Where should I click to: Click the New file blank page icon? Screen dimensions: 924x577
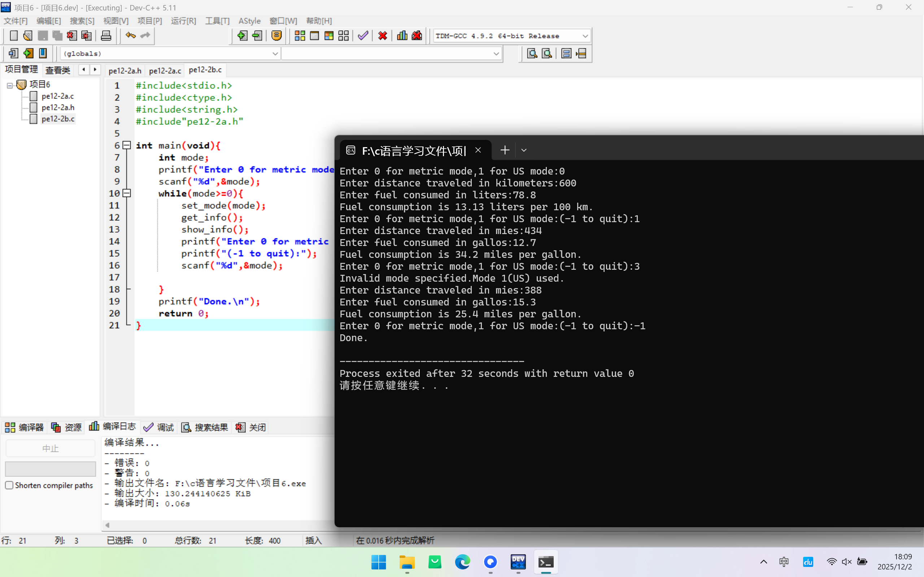tap(13, 36)
